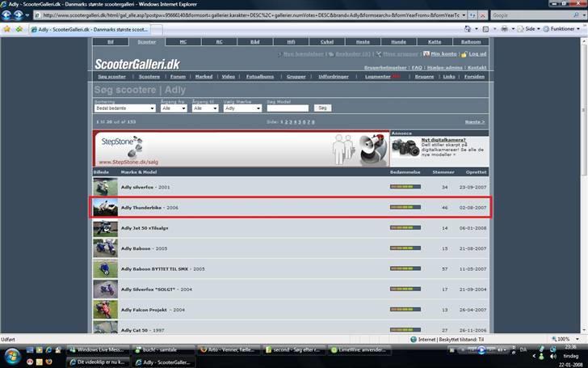Click the Google search box
The height and width of the screenshot is (368, 588).
531,15
